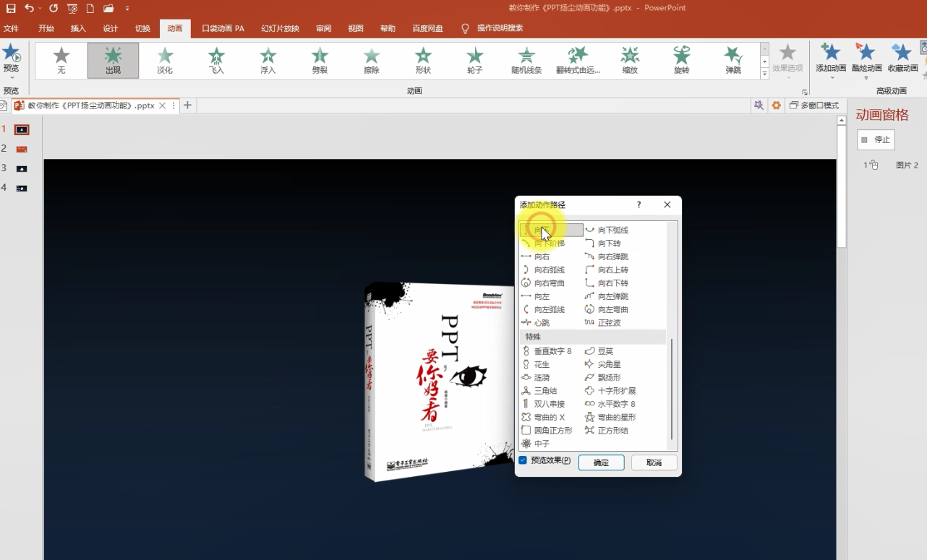Click the 收藏动画 button
Image resolution: width=927 pixels, height=560 pixels.
(x=902, y=59)
